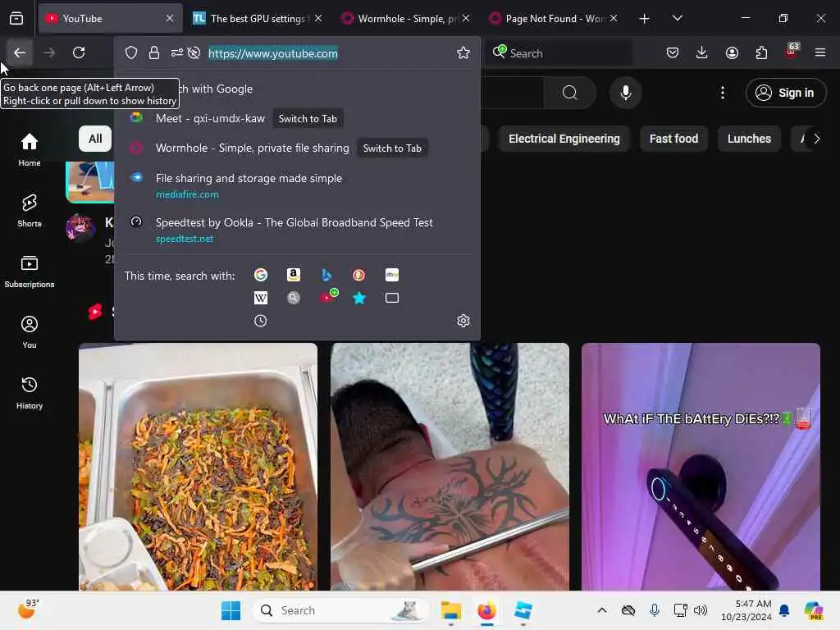Select the All filter chip

coord(95,139)
